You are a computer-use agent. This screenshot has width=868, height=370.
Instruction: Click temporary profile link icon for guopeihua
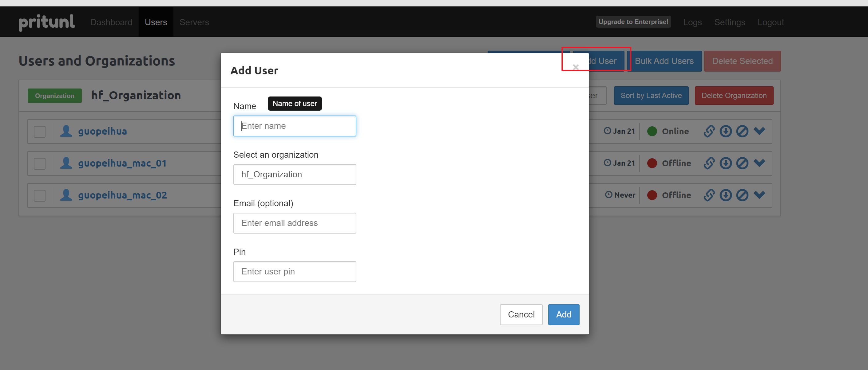[709, 131]
